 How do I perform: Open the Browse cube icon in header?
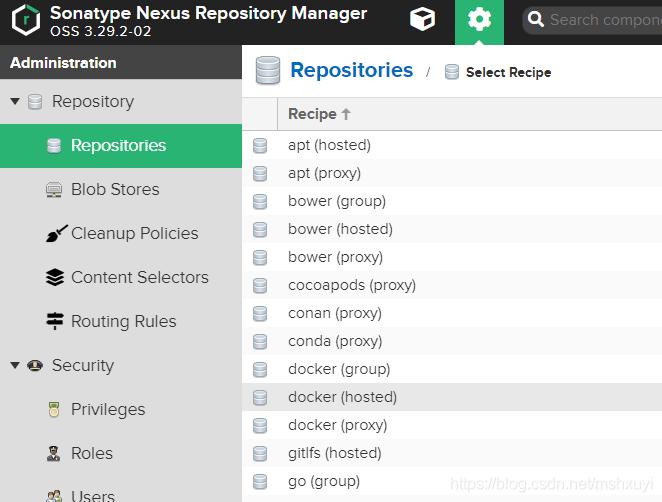(422, 19)
